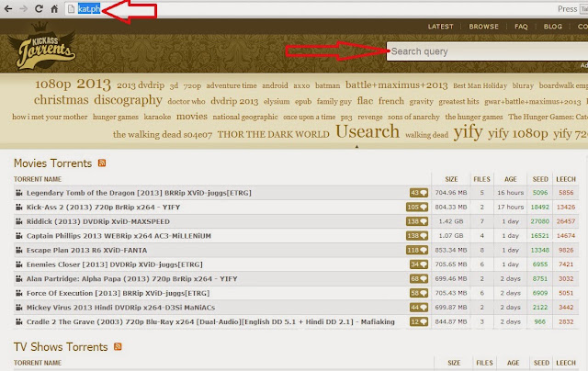Screen dimensions: 588x371
Task: Open Movies Torrents heading link
Action: tap(53, 163)
